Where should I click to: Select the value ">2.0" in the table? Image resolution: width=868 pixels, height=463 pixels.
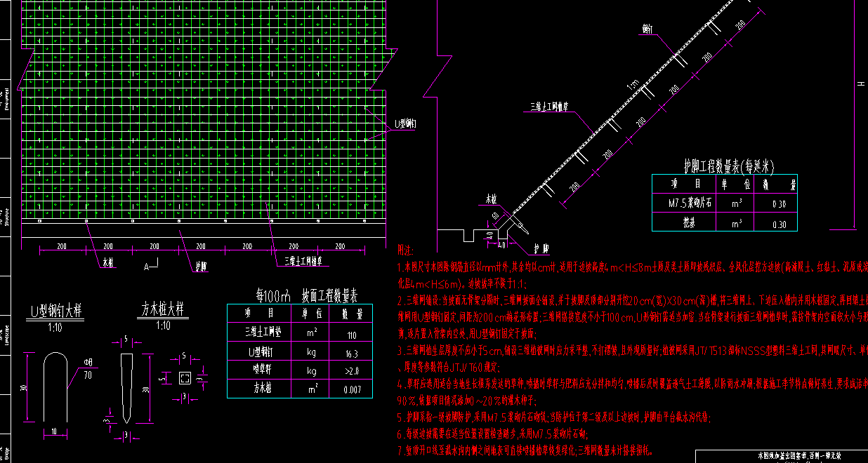(x=352, y=370)
